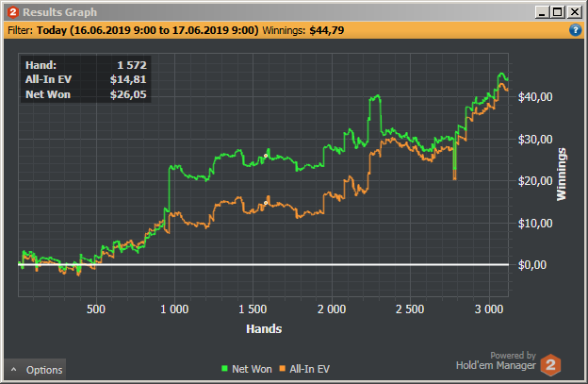Click the $0,00 baseline white line
Screen dimensions: 588x384
[263, 264]
